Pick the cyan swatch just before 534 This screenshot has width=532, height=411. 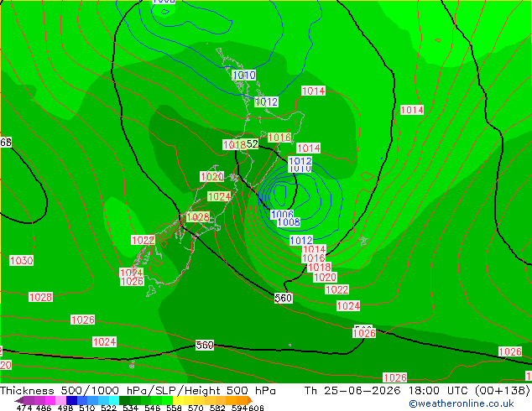pyautogui.click(x=114, y=400)
